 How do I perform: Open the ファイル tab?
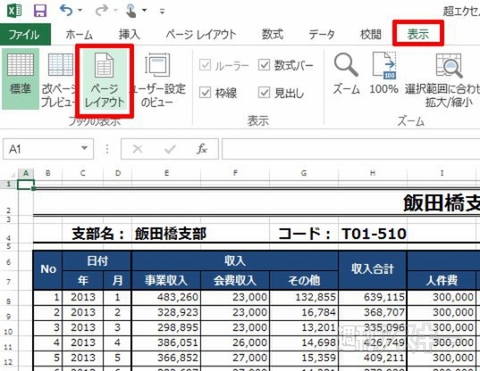[25, 34]
